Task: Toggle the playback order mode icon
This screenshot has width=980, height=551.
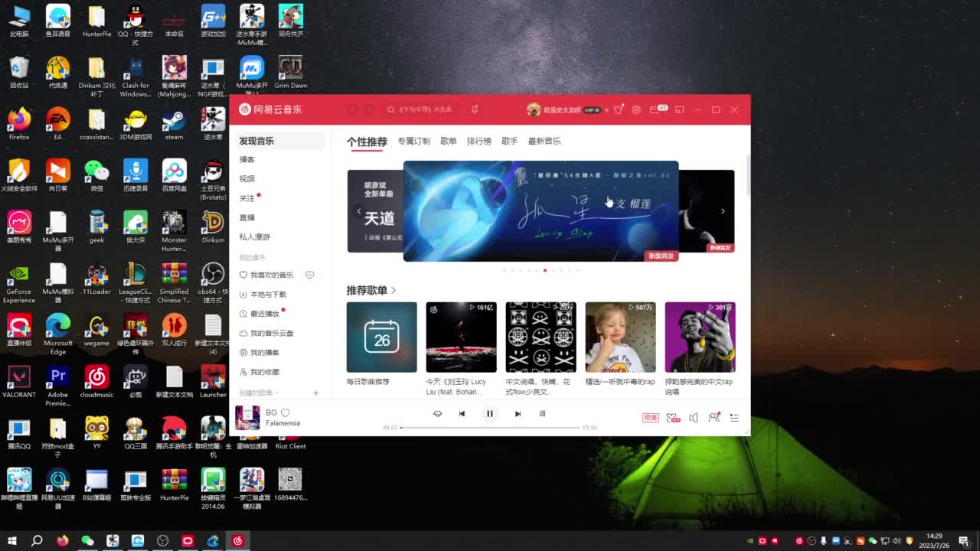Action: (437, 413)
